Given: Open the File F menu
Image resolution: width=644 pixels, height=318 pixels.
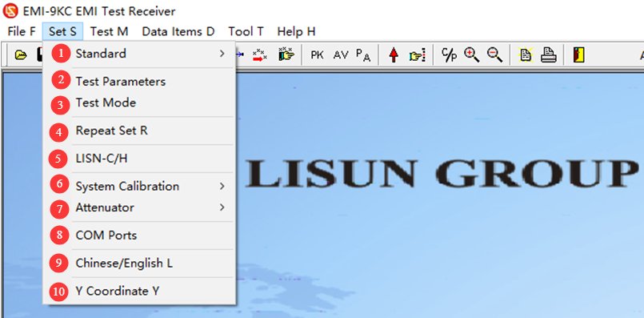Looking at the screenshot, I should pyautogui.click(x=22, y=32).
